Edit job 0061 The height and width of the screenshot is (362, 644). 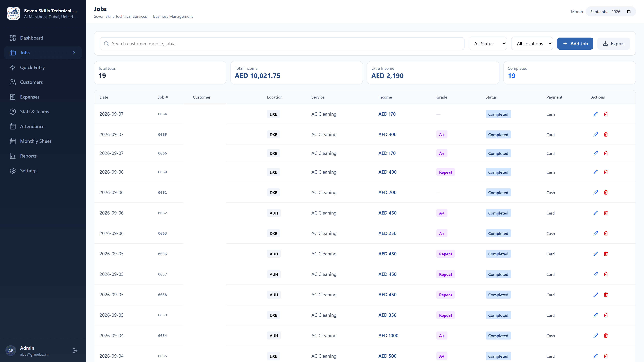pyautogui.click(x=596, y=192)
